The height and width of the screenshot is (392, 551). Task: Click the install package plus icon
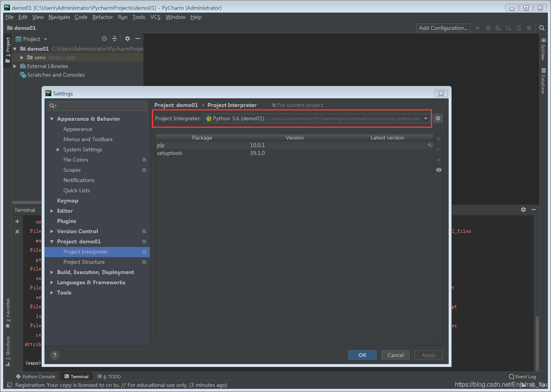click(439, 139)
